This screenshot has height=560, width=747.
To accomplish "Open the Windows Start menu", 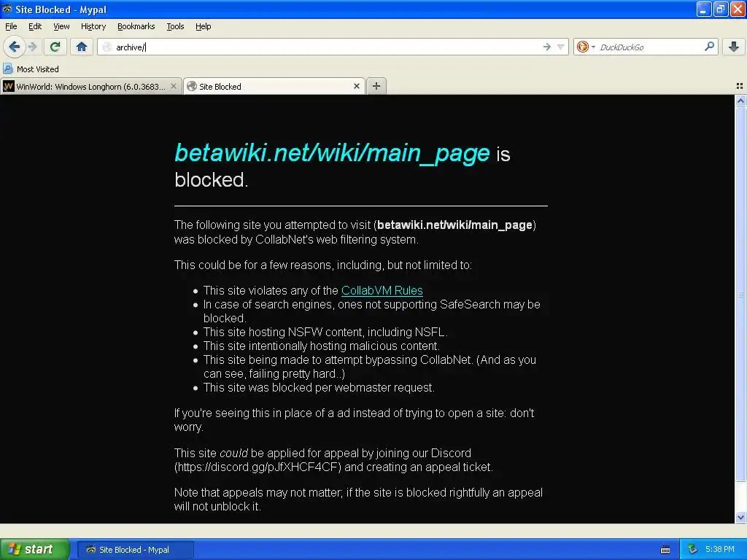I will tap(34, 549).
